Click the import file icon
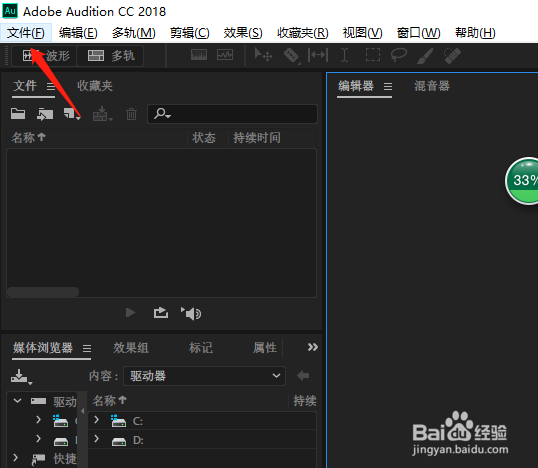 (45, 114)
